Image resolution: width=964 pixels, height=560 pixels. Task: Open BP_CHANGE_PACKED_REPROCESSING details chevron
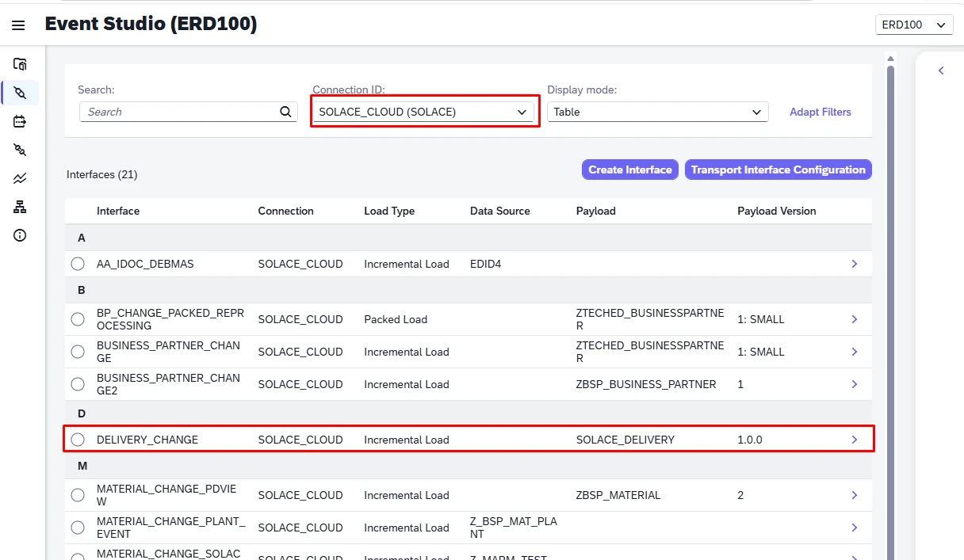pos(855,319)
